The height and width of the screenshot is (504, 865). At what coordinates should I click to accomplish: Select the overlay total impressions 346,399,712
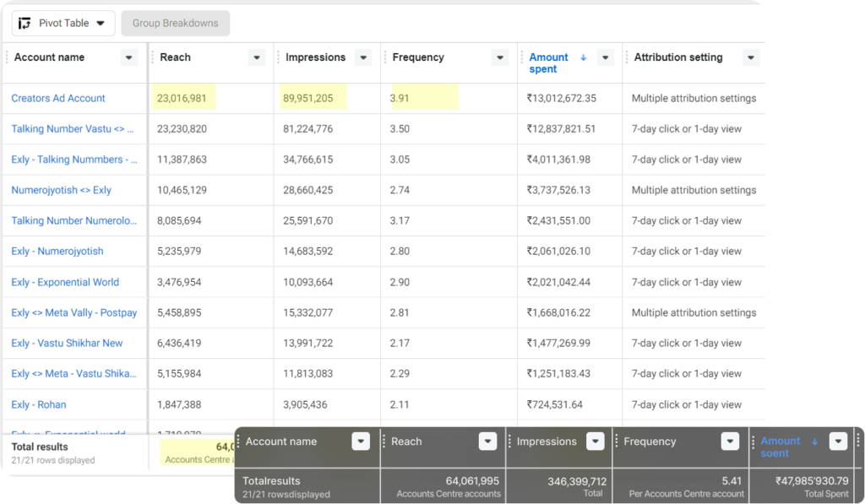[x=577, y=481]
